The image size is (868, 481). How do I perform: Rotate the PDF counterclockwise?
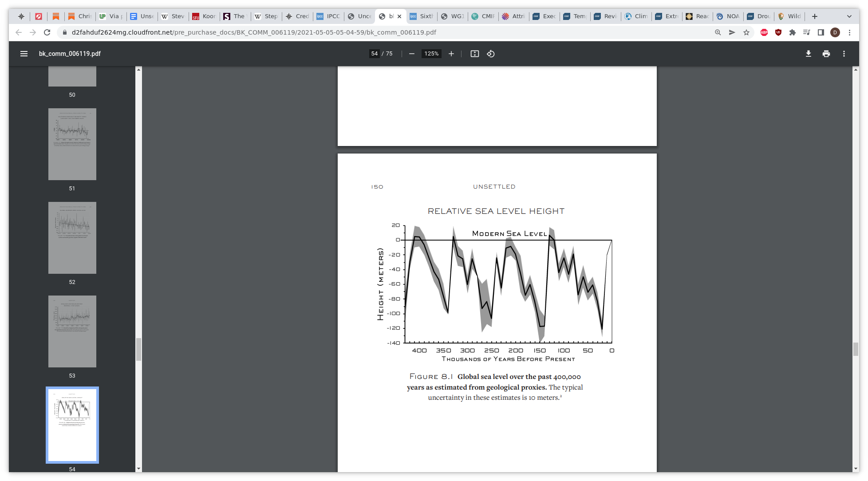pos(491,54)
